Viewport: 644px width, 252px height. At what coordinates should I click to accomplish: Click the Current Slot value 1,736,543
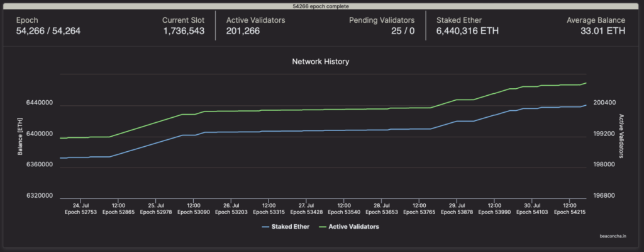(x=184, y=30)
